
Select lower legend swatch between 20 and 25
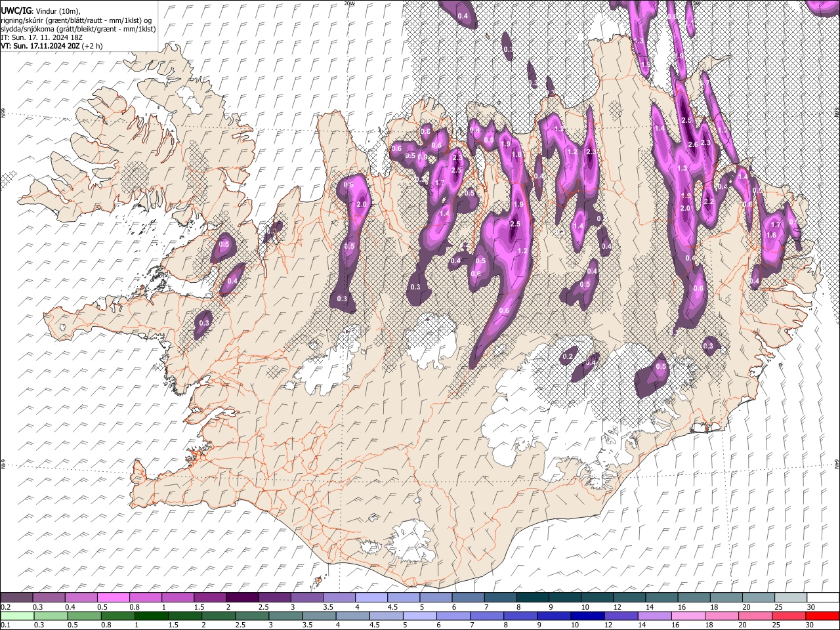(755, 616)
